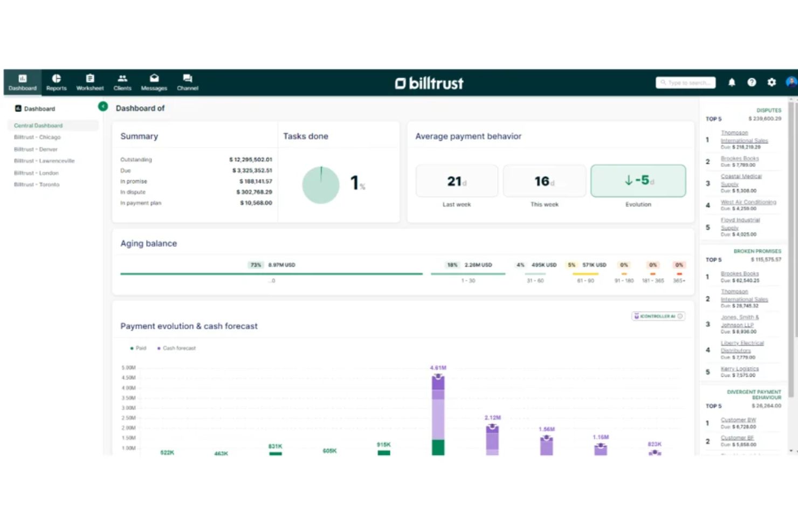Click the Dashboard sidebar heading
Viewport: 798px width, 532px height.
[35, 109]
